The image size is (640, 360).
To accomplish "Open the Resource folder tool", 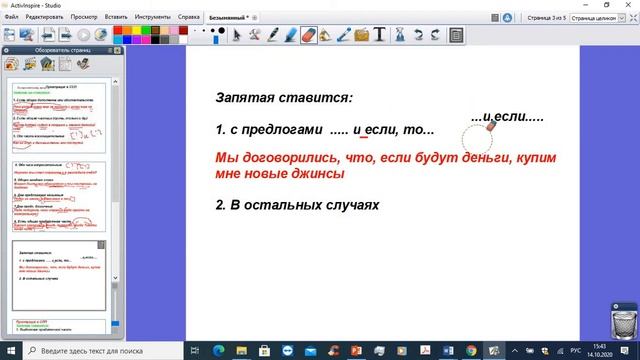I will click(362, 35).
